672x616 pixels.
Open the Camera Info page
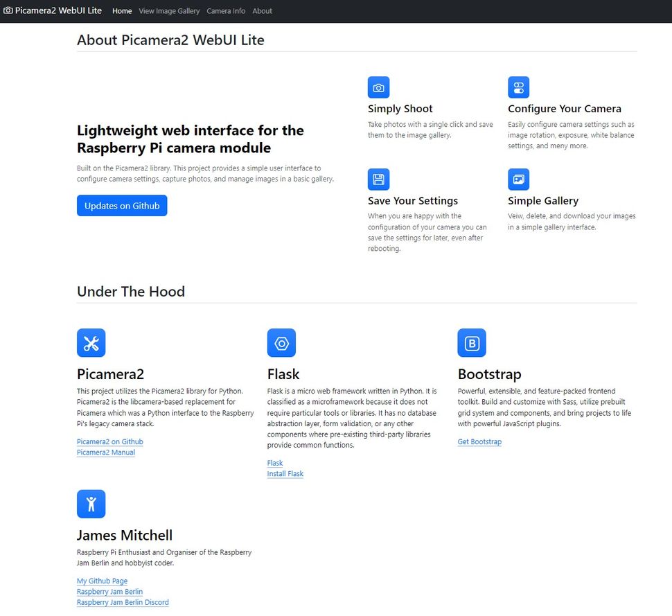(226, 11)
